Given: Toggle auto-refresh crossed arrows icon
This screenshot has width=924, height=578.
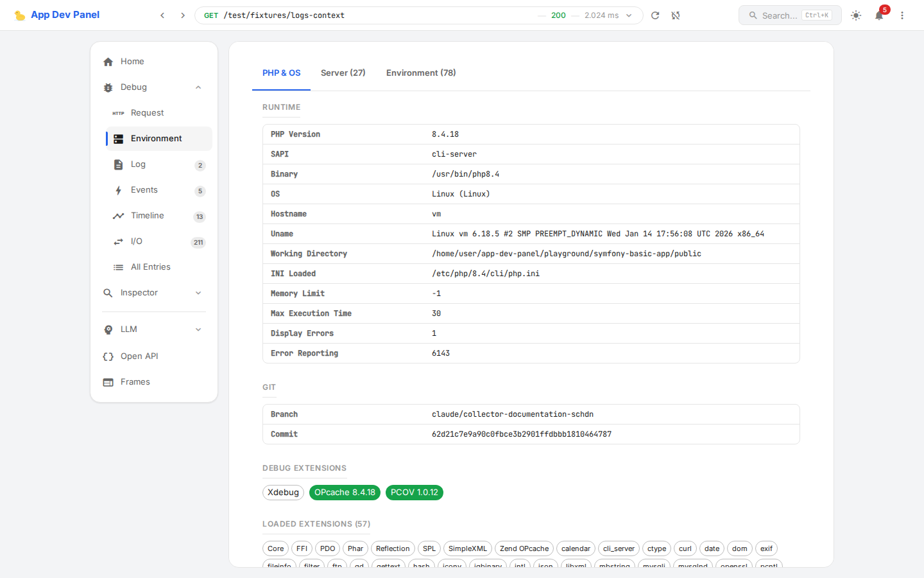Looking at the screenshot, I should pos(676,15).
